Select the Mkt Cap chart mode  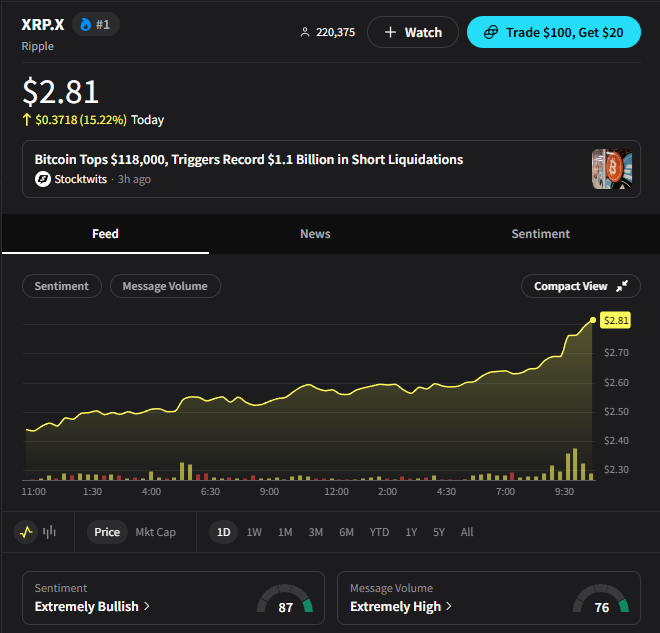(x=155, y=532)
